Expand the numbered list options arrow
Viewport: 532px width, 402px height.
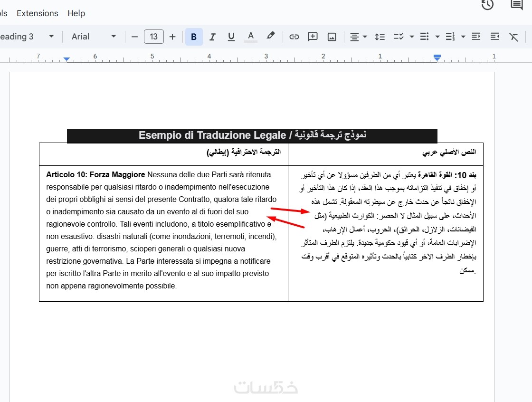[463, 37]
